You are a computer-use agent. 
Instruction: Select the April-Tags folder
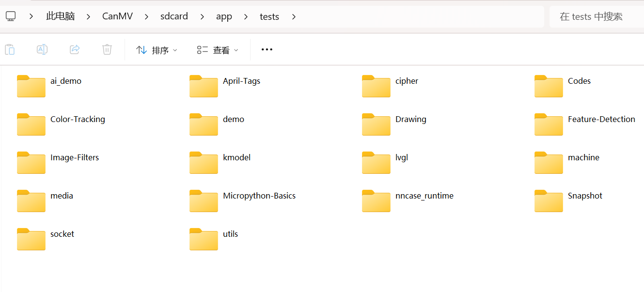click(x=204, y=86)
